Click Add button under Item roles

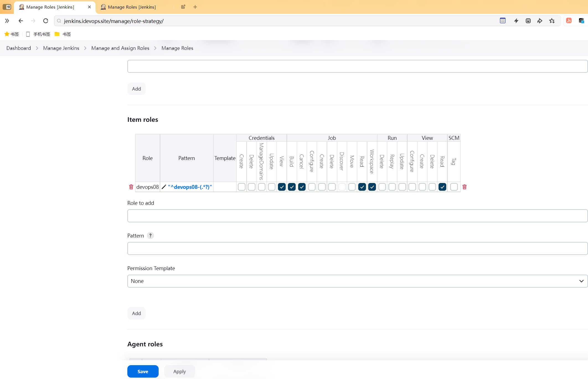pyautogui.click(x=136, y=313)
